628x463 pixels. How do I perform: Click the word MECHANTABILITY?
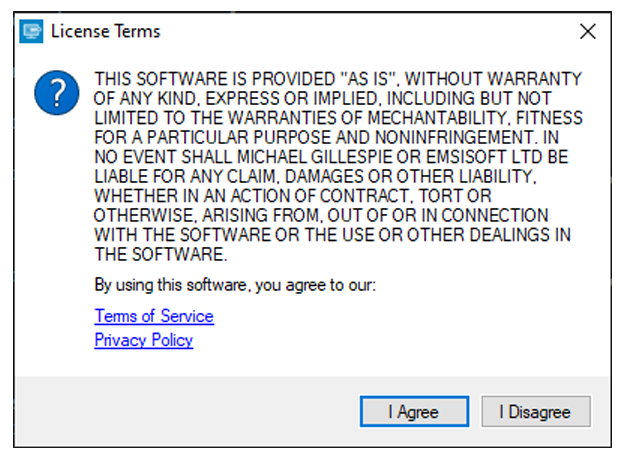(438, 118)
